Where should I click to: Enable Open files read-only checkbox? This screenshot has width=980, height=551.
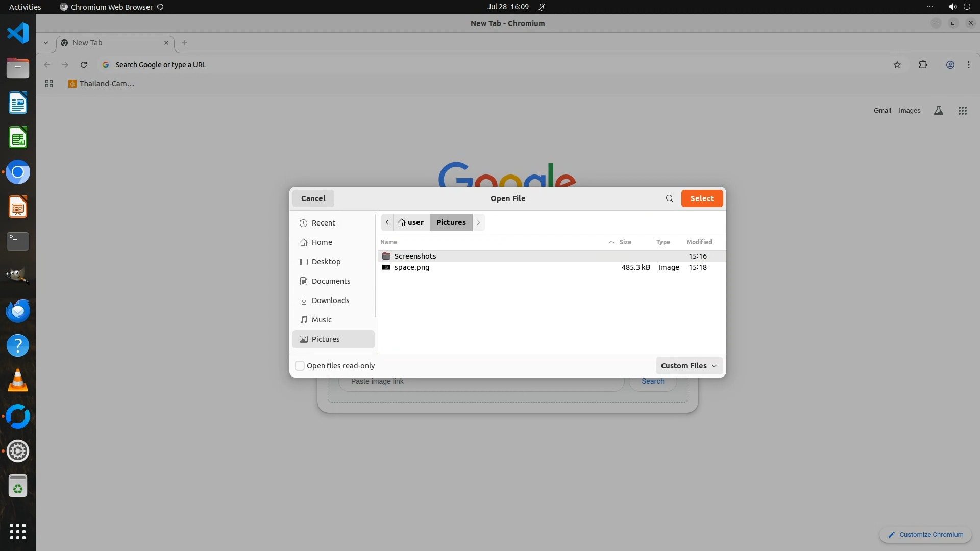coord(300,366)
